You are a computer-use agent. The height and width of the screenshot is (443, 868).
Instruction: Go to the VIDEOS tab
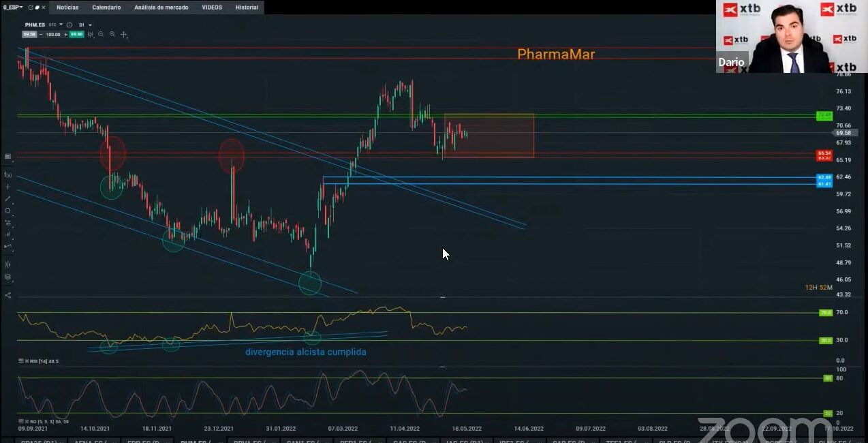click(x=212, y=7)
